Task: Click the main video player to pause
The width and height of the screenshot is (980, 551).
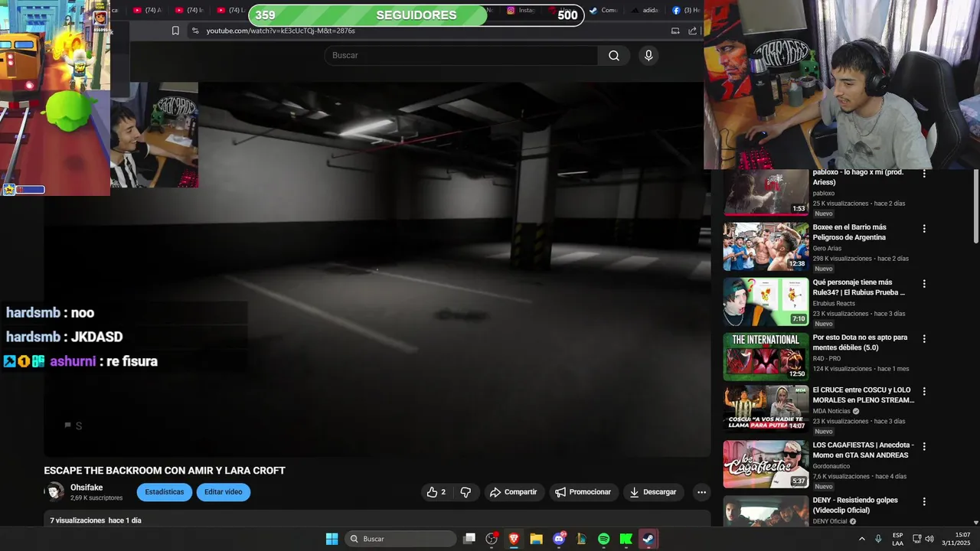Action: tap(377, 269)
